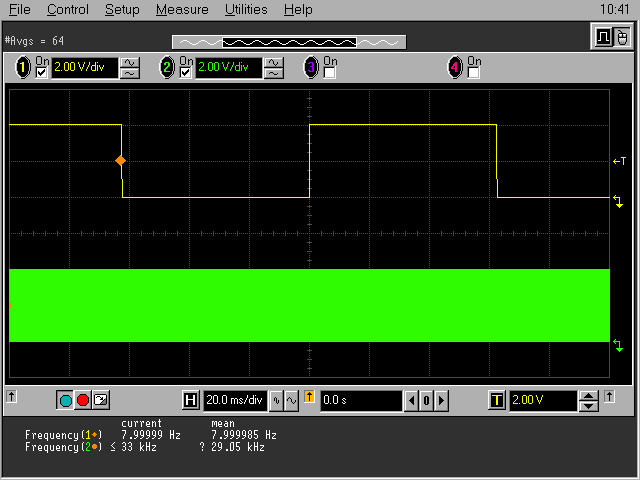Open horizontal setup via the H icon
Viewport: 640px width, 480px height.
click(191, 400)
